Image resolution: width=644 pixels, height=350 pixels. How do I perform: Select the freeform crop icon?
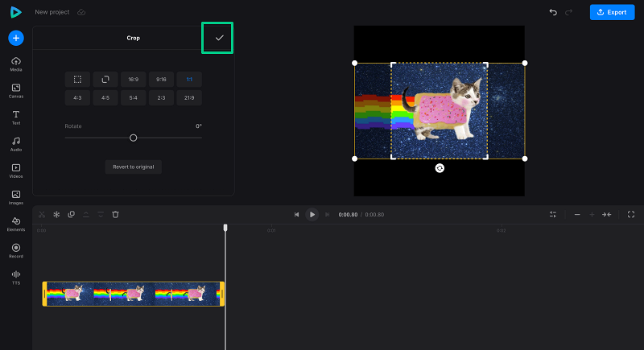click(77, 79)
